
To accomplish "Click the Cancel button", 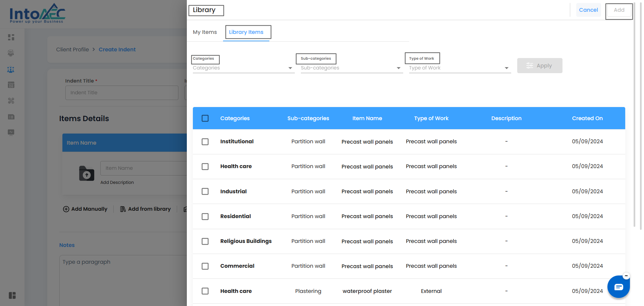I will pyautogui.click(x=588, y=10).
